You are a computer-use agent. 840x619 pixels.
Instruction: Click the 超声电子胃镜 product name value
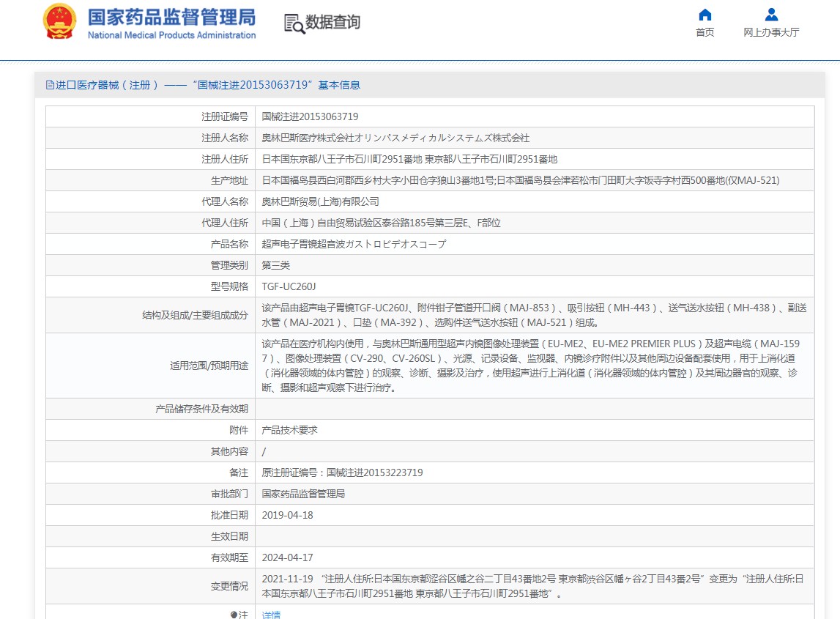[x=354, y=244]
